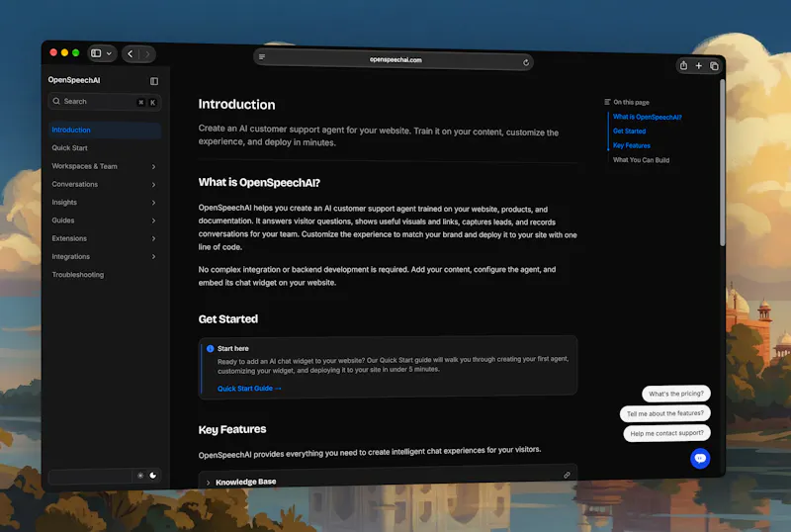The height and width of the screenshot is (532, 791).
Task: Click the openspeechai.com address bar
Action: tap(394, 59)
